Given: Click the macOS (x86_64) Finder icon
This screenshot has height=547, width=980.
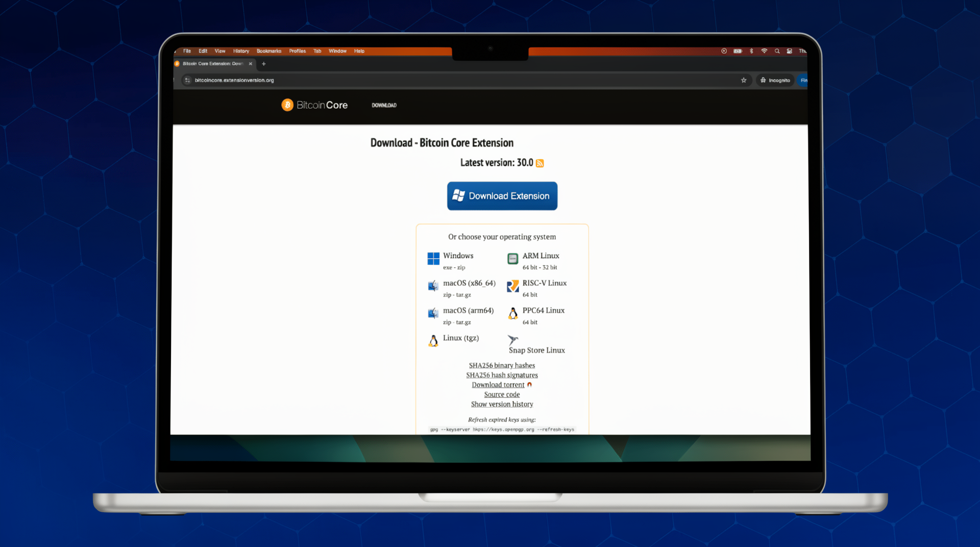Looking at the screenshot, I should (433, 286).
